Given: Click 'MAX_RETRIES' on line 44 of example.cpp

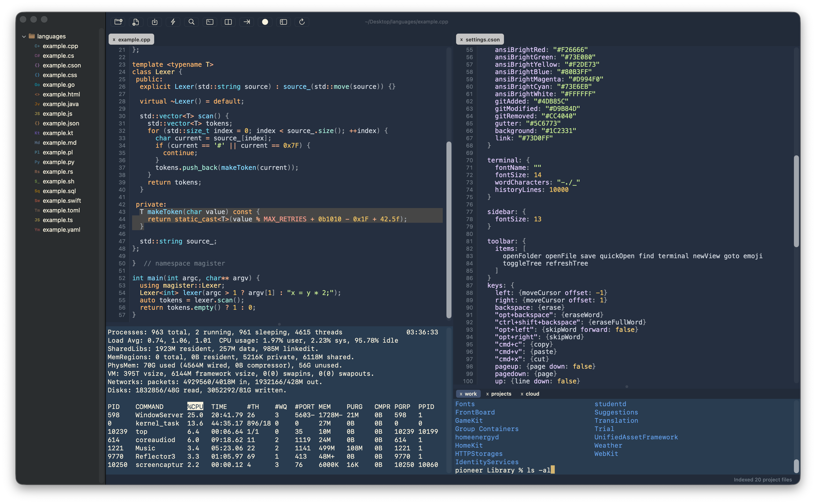Looking at the screenshot, I should tap(285, 219).
